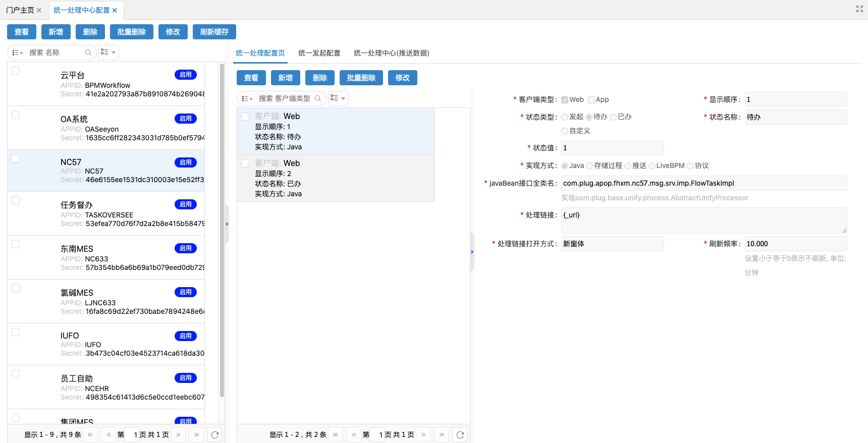Open the 统一处理中心(推送数据) tab
This screenshot has width=868, height=443.
click(x=392, y=53)
